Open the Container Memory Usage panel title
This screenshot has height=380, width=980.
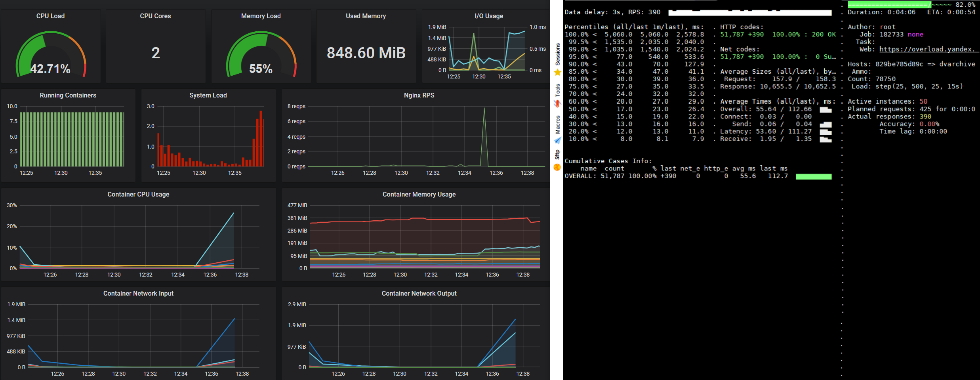coord(419,194)
